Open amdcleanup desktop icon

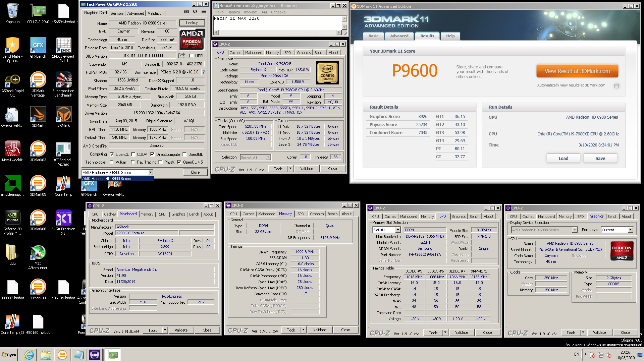point(12,186)
